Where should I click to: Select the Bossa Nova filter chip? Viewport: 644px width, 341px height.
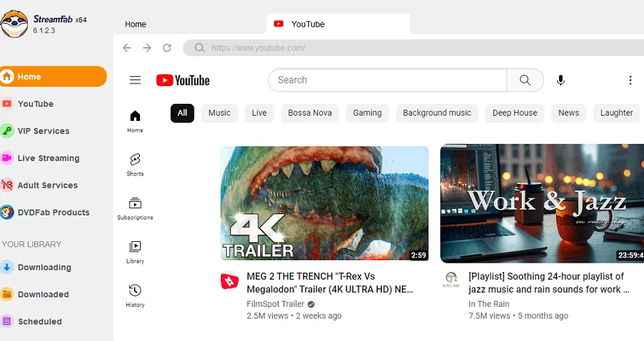[x=310, y=113]
